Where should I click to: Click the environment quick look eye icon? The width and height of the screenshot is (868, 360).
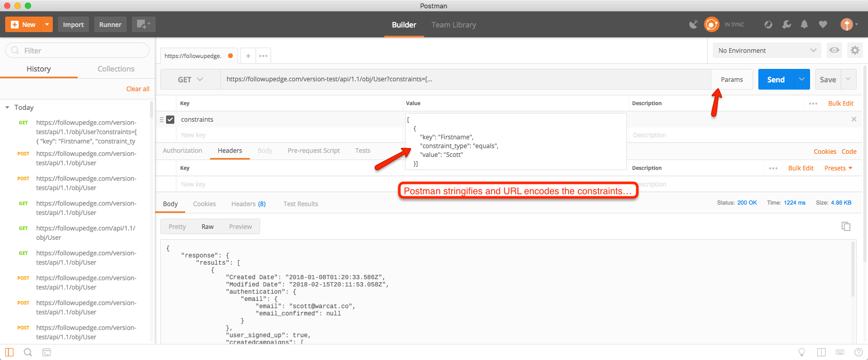click(x=834, y=50)
